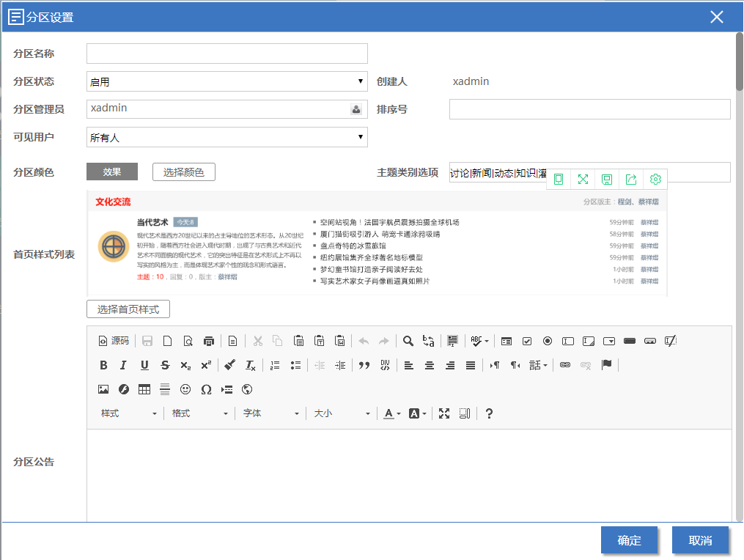Screen dimensions: 744x560
Task: Click the New Page icon in editor
Action: (168, 341)
